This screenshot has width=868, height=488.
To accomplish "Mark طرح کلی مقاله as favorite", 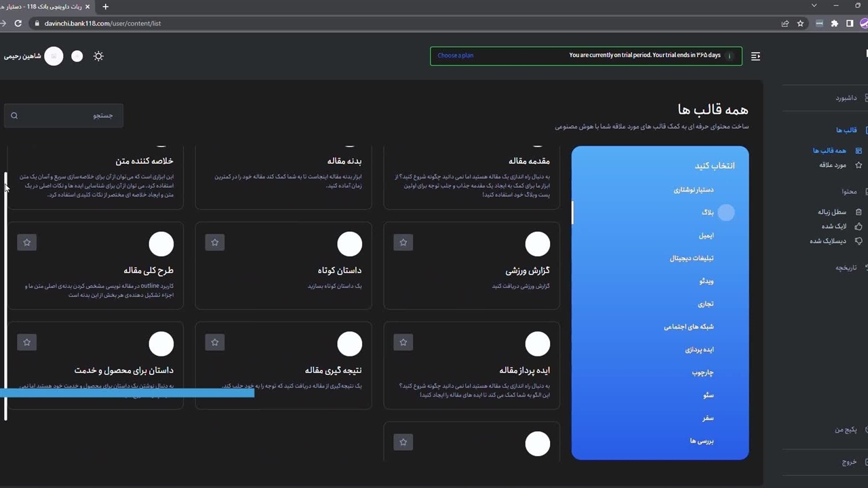I will (27, 243).
